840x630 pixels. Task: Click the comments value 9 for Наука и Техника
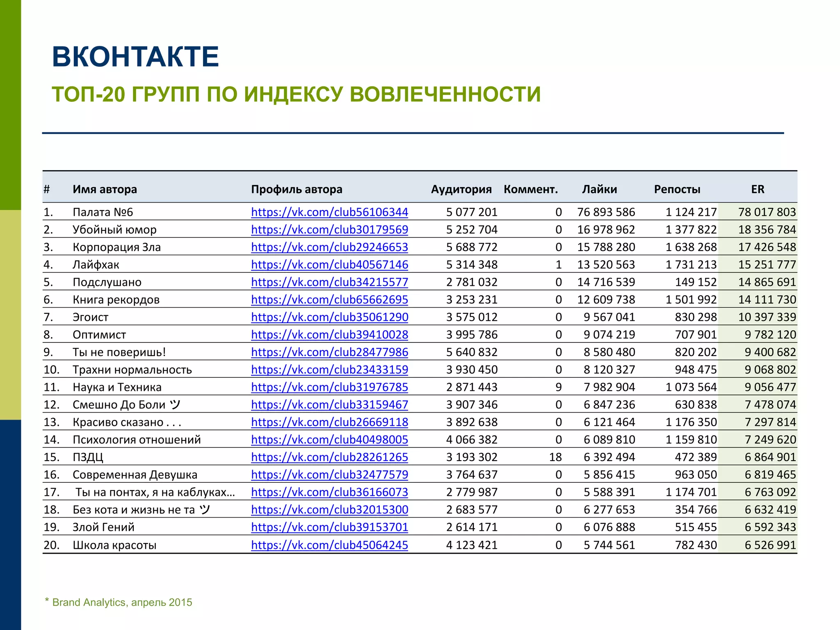pos(559,387)
